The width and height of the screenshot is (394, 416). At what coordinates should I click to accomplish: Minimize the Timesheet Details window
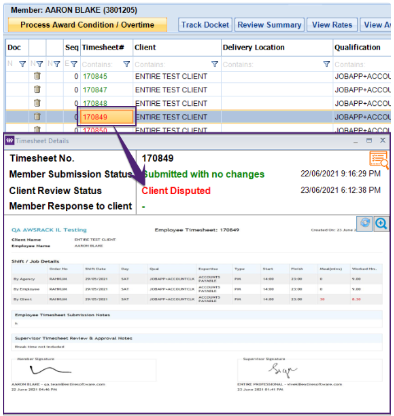pos(356,141)
